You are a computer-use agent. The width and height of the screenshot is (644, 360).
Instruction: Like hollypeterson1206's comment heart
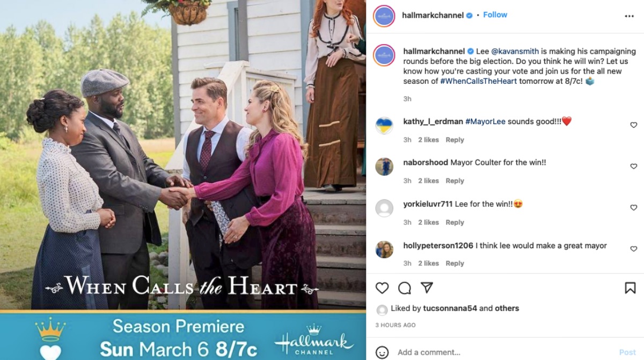(x=633, y=249)
